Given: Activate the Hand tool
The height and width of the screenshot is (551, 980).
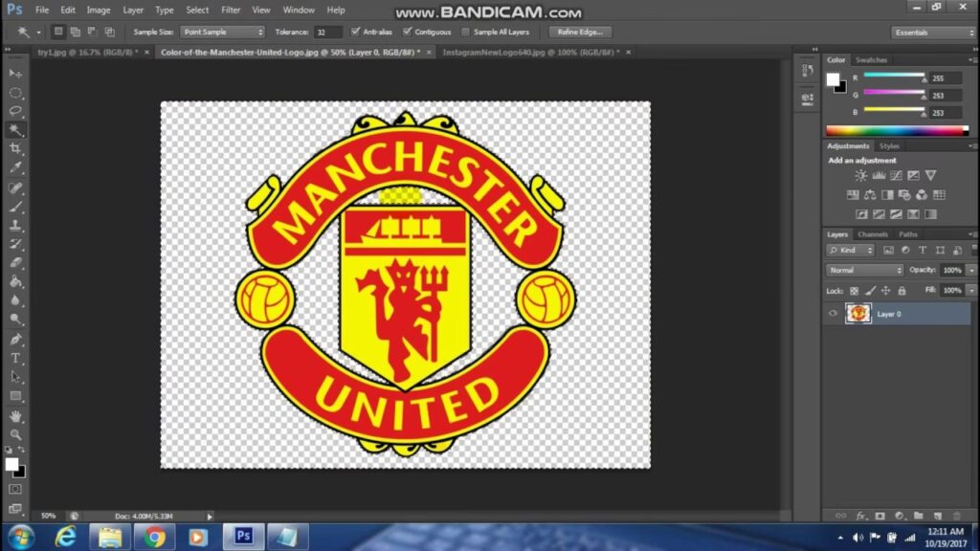Looking at the screenshot, I should (x=15, y=416).
